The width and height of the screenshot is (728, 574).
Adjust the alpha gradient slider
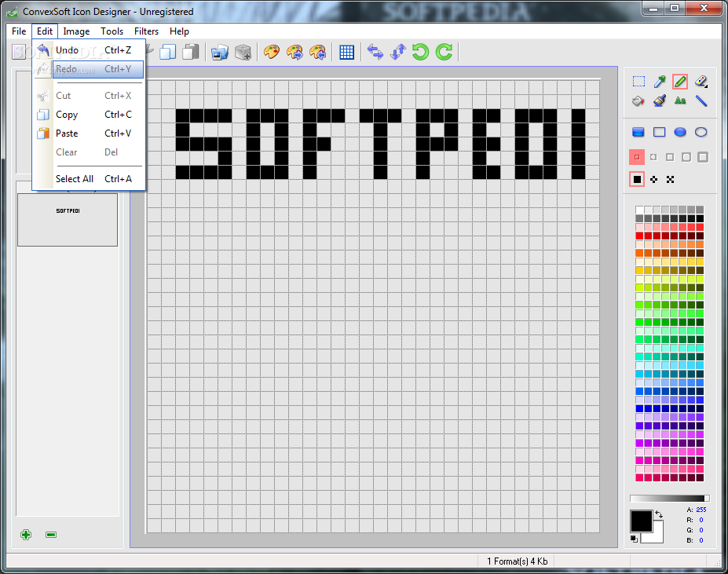[670, 499]
